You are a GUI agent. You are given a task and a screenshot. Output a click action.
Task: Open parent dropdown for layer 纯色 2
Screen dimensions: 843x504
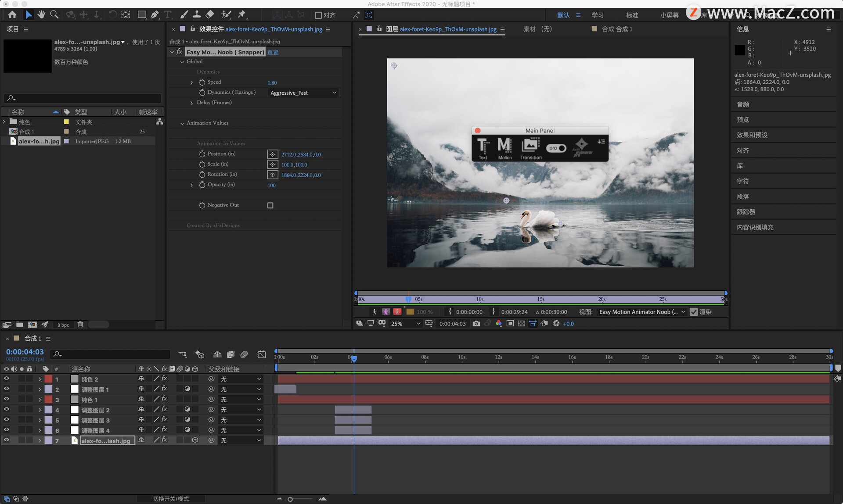tap(241, 379)
